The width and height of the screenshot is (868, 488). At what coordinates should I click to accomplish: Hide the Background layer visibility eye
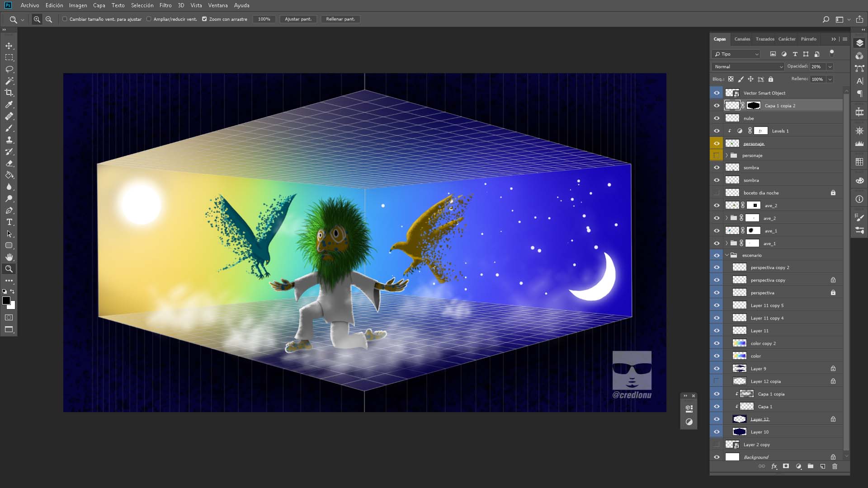pos(717,457)
